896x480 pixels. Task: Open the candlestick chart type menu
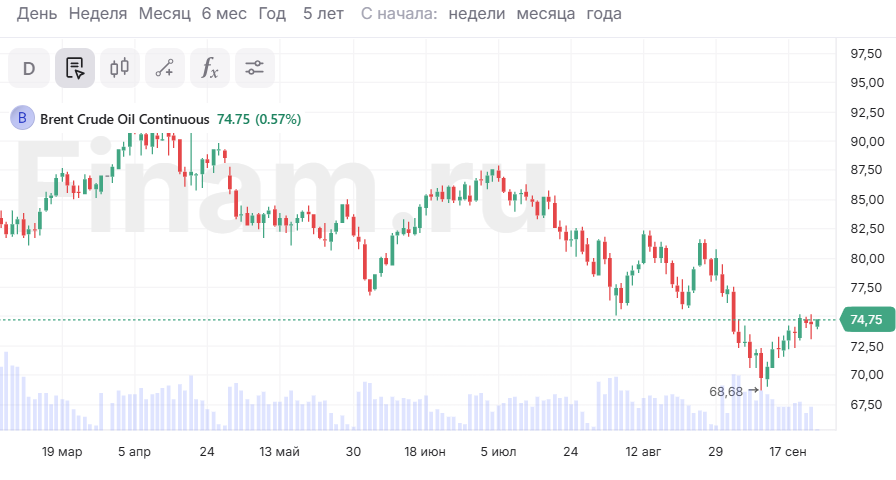coord(120,68)
